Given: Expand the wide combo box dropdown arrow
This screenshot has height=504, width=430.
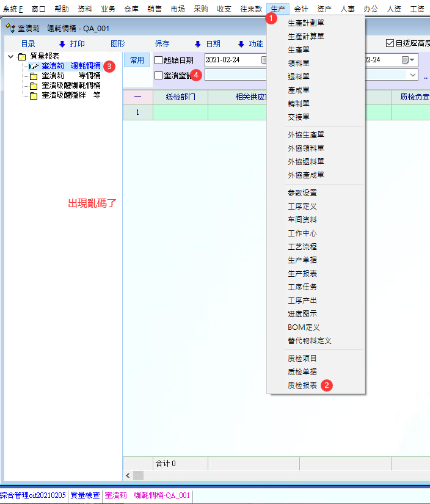Looking at the screenshot, I should click(413, 75).
